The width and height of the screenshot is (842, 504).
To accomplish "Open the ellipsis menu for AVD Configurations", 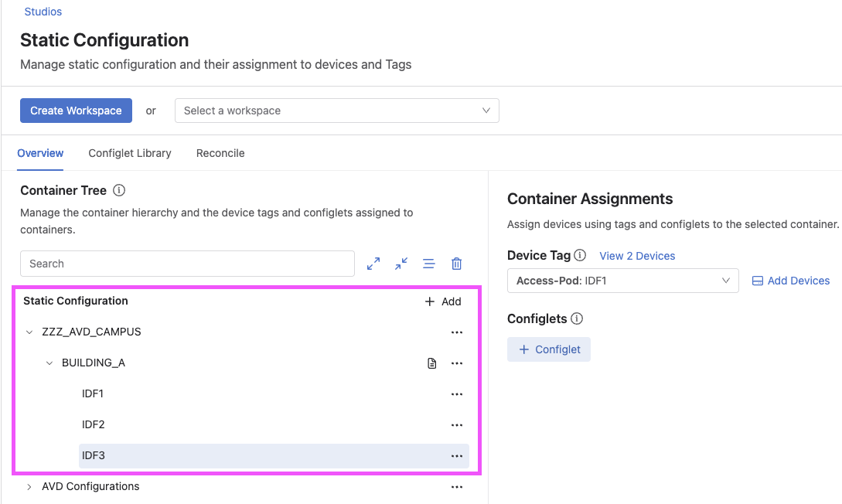I will (457, 487).
